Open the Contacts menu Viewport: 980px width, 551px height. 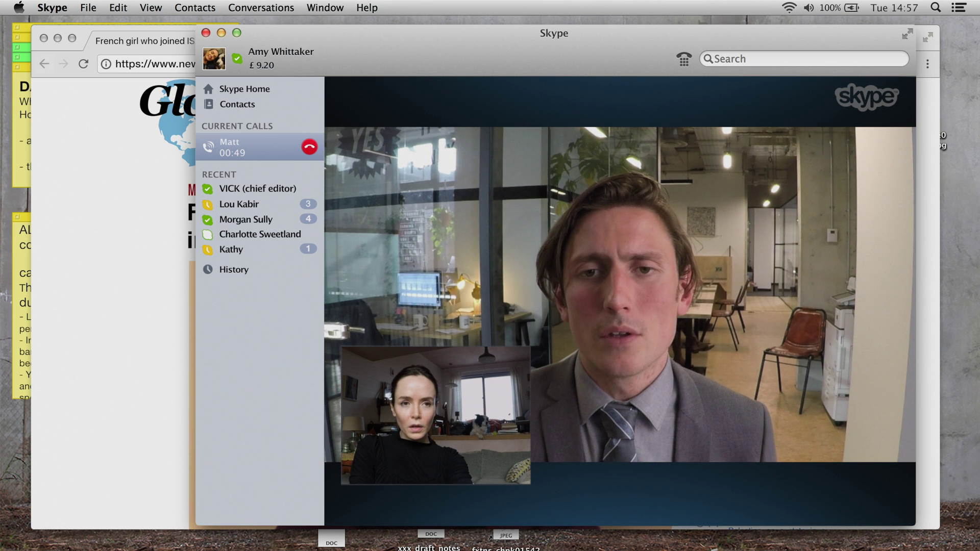[195, 8]
